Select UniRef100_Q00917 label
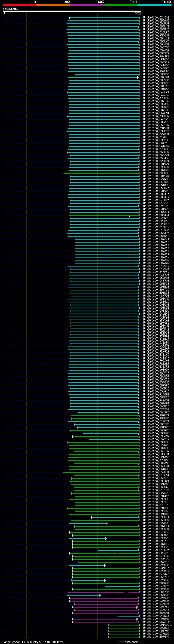Image resolution: width=174 pixels, height=644 pixels. click(156, 63)
